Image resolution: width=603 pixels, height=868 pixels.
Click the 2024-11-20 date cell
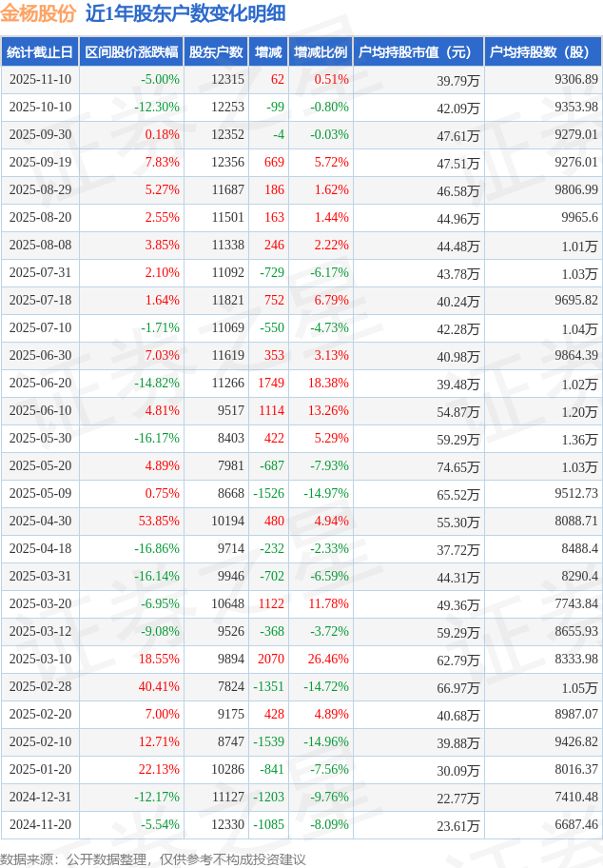click(40, 824)
